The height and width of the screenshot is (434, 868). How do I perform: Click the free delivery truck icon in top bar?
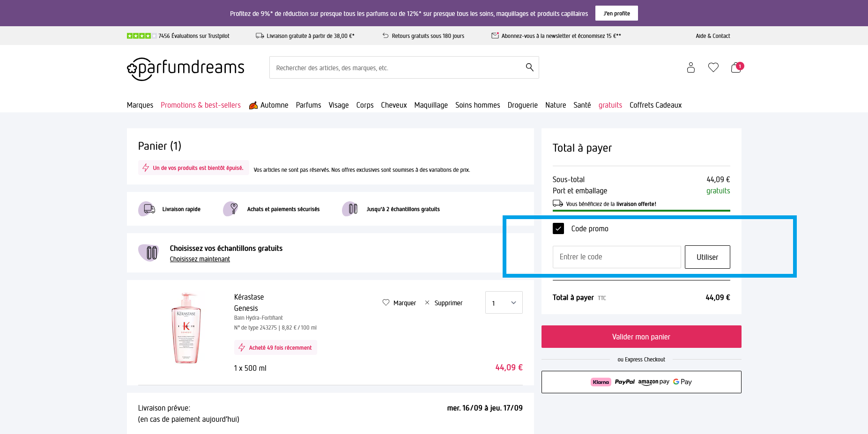[x=260, y=36]
